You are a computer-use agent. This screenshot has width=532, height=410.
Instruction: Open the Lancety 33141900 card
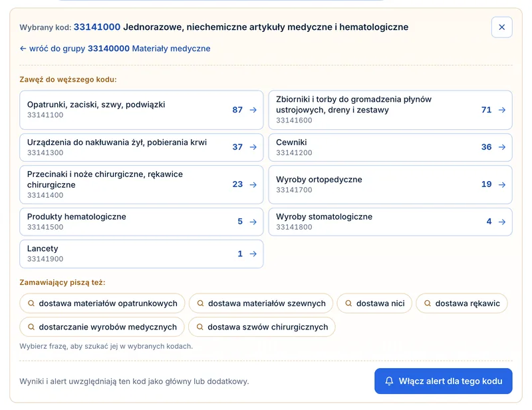(142, 254)
